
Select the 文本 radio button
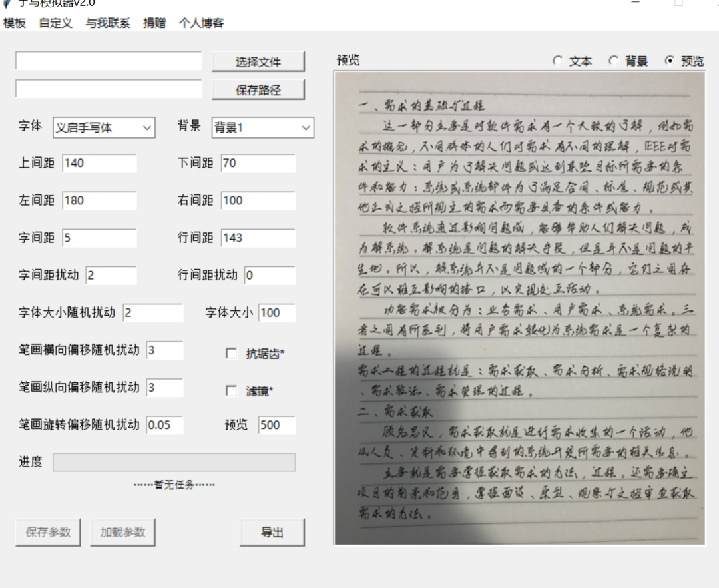tap(573, 61)
